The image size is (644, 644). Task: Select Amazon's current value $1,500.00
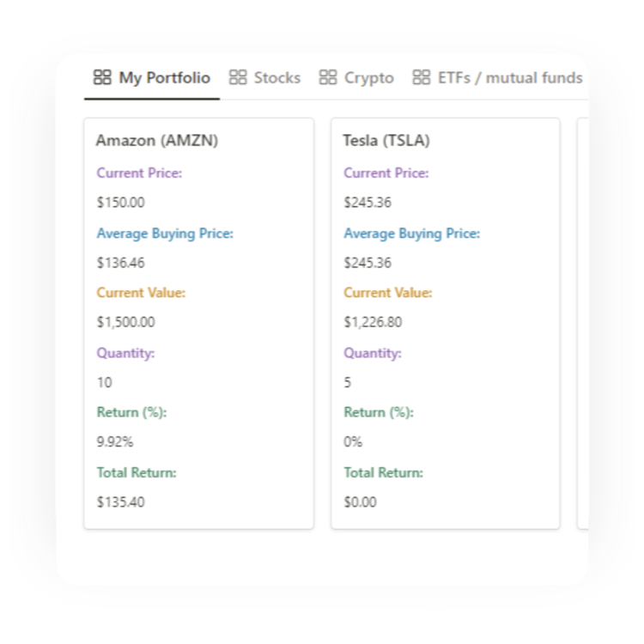(x=125, y=322)
